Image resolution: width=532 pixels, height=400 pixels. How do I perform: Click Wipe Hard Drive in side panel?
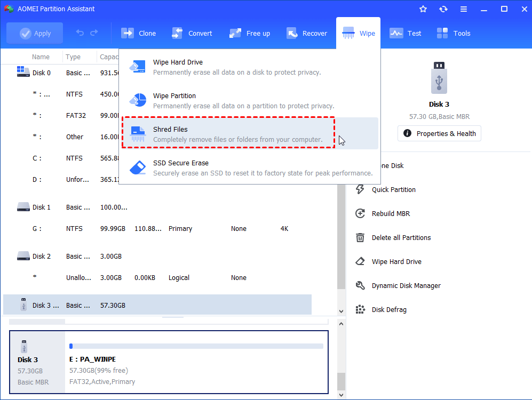point(396,262)
